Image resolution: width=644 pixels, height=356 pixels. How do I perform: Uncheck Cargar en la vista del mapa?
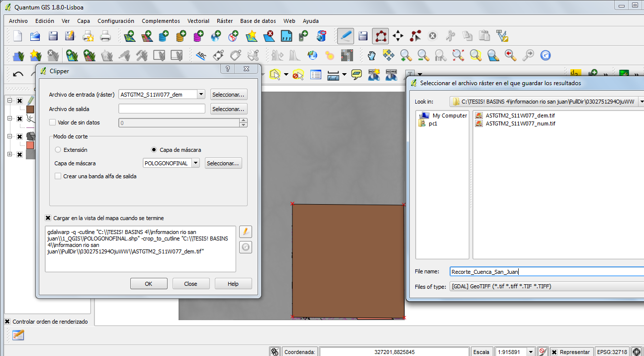tap(48, 218)
